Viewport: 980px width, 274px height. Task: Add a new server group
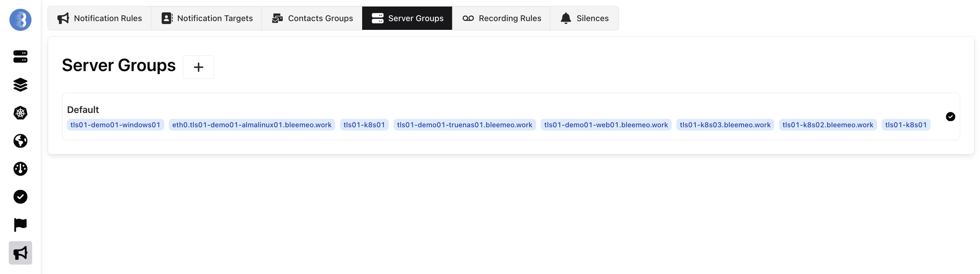198,67
